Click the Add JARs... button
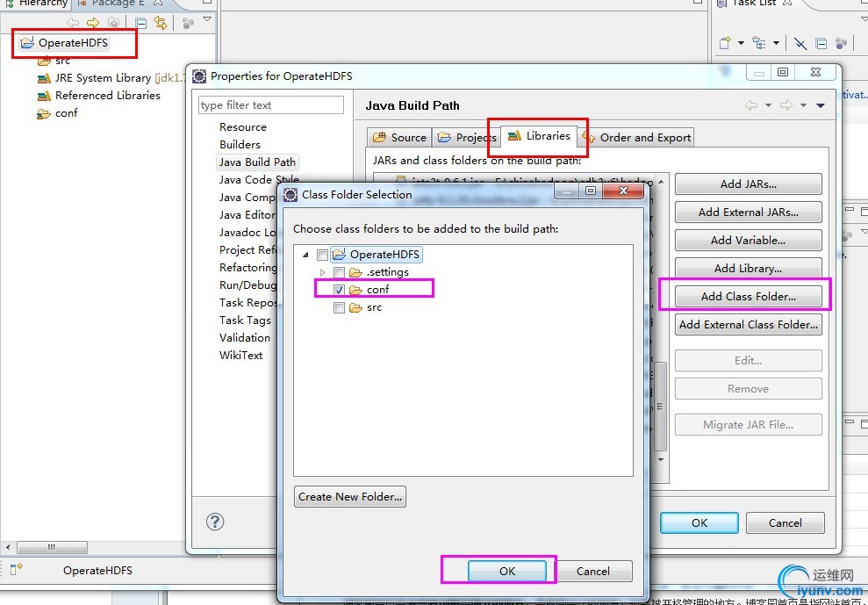Viewport: 868px width, 605px height. (x=748, y=184)
